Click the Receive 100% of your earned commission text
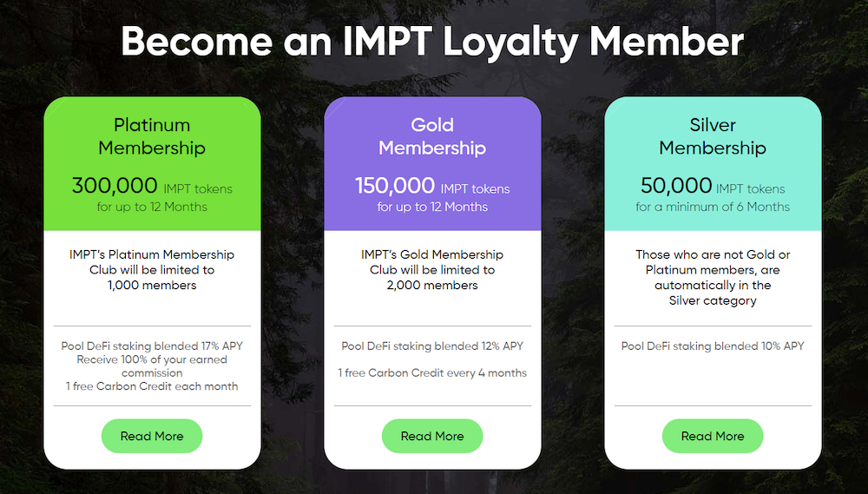Viewport: 868px width, 494px height. click(x=152, y=366)
